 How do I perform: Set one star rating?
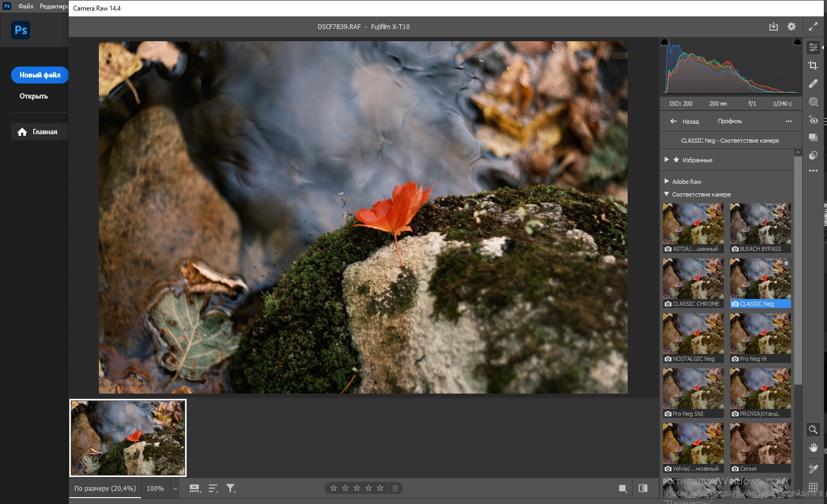[334, 488]
